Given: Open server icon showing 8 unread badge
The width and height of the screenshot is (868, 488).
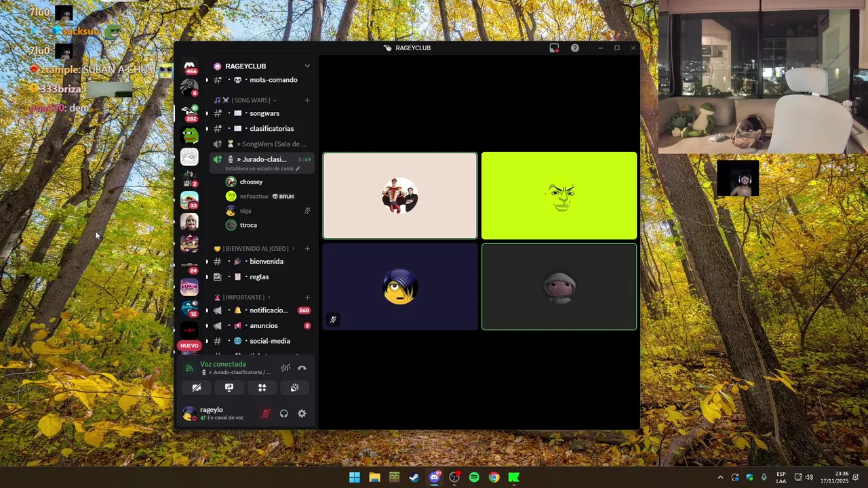Looking at the screenshot, I should tap(189, 88).
